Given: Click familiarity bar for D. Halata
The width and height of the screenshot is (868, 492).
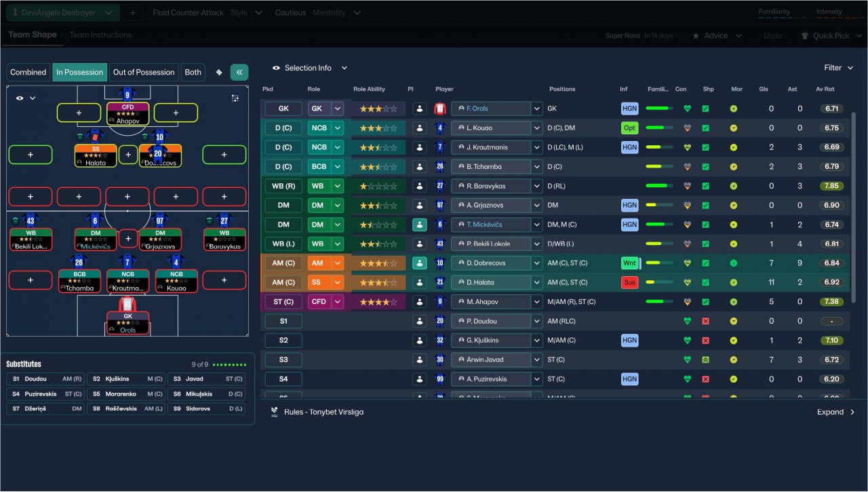Looking at the screenshot, I should (x=659, y=282).
